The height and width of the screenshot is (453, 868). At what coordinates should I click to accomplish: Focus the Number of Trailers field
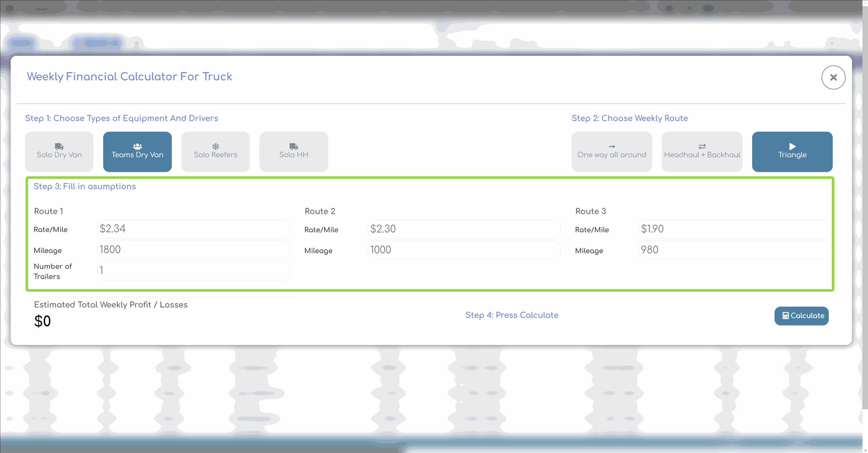coord(193,271)
